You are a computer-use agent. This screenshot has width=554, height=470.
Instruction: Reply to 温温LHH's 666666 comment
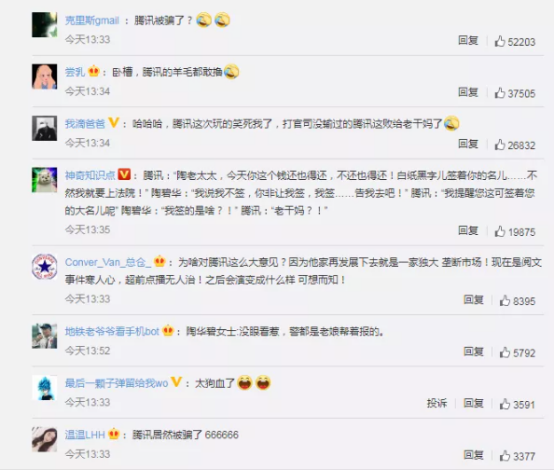click(x=473, y=455)
